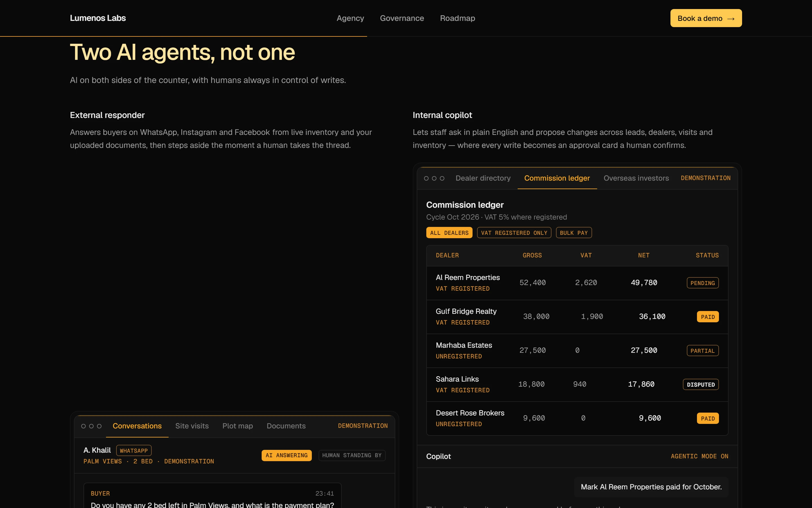Click the Paid badge for Gulf Bridge Realty

tap(707, 317)
